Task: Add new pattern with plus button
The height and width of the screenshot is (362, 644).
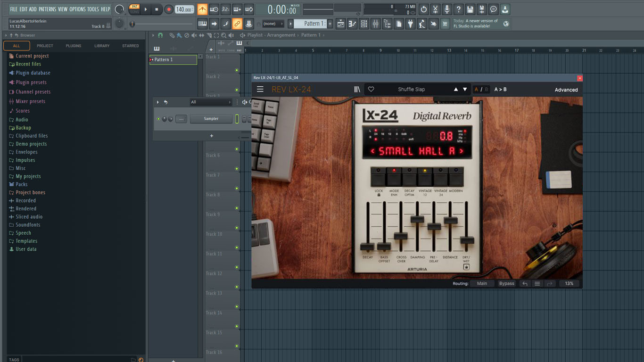Action: click(x=330, y=24)
